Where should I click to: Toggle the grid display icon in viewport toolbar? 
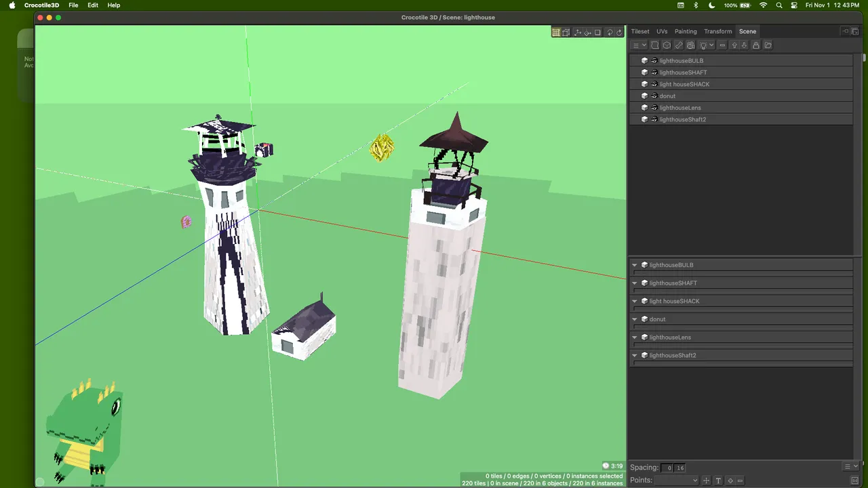(x=556, y=33)
